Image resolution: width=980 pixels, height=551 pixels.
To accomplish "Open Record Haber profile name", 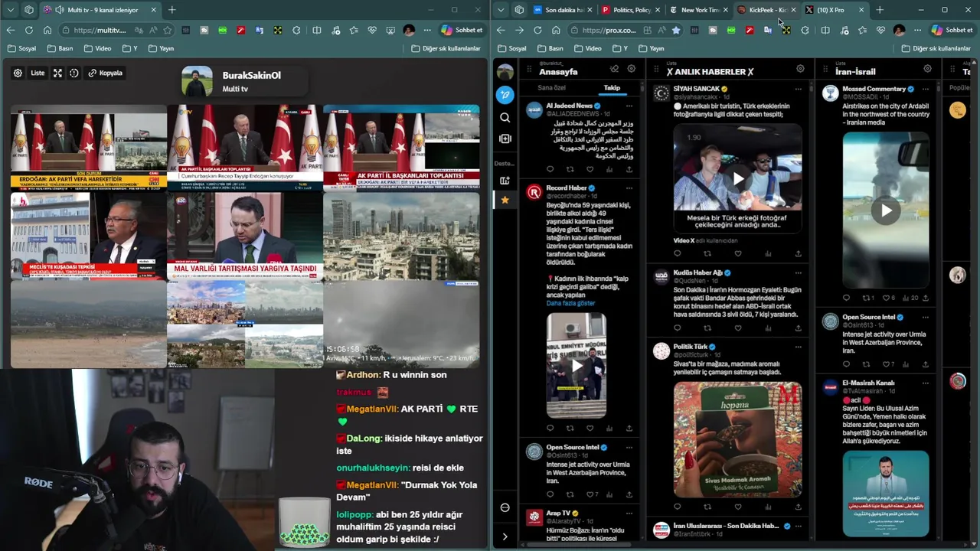I will (x=567, y=188).
